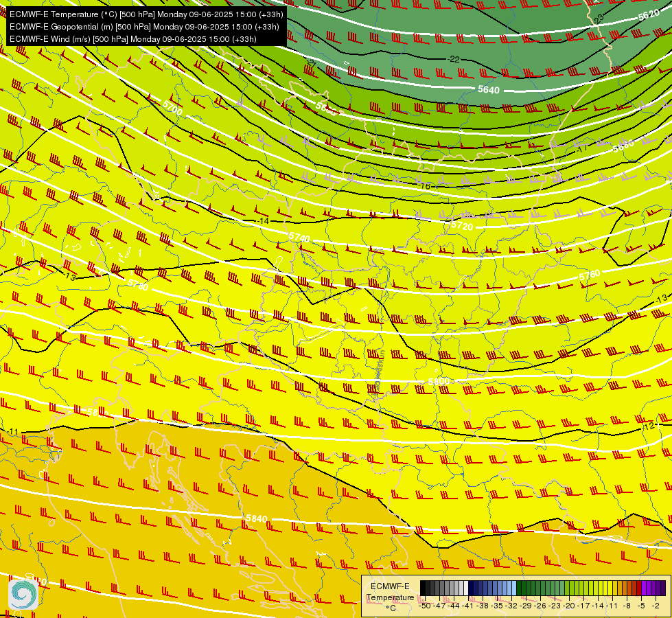Click the -2 legend tick label
The image size is (672, 618).
click(656, 606)
